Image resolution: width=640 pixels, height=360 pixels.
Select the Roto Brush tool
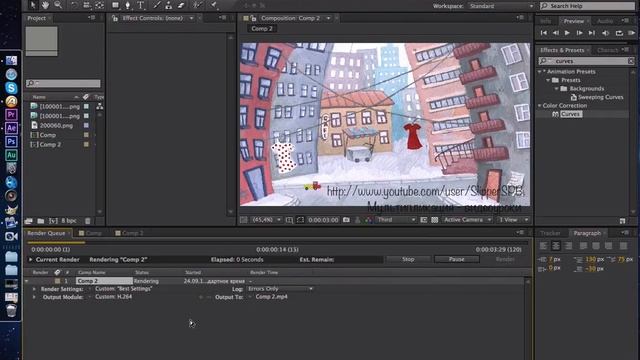pos(198,5)
